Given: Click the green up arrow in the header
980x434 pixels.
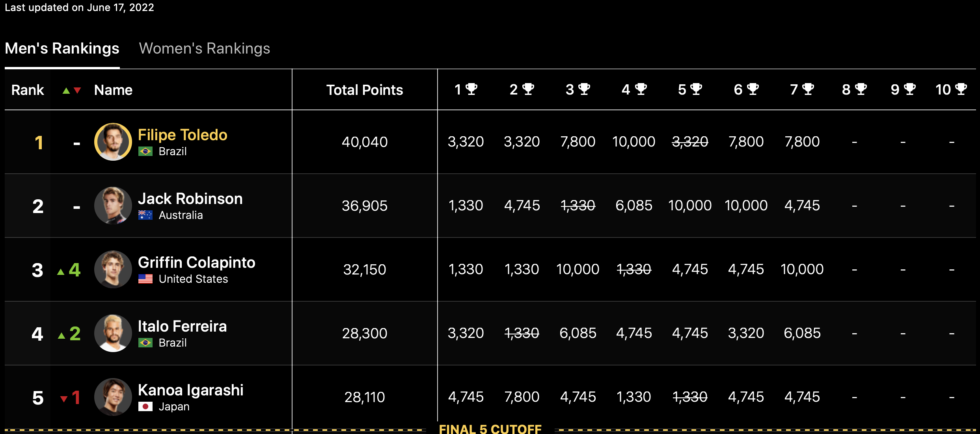Looking at the screenshot, I should coord(66,91).
